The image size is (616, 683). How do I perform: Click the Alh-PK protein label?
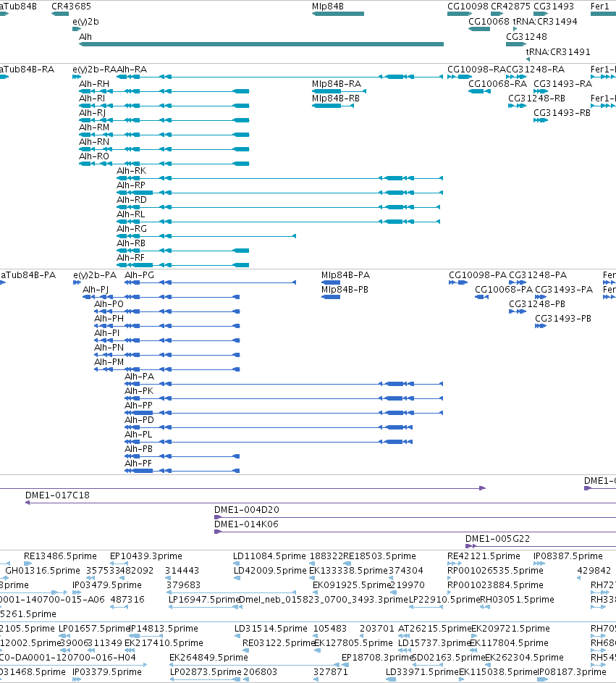coord(139,390)
